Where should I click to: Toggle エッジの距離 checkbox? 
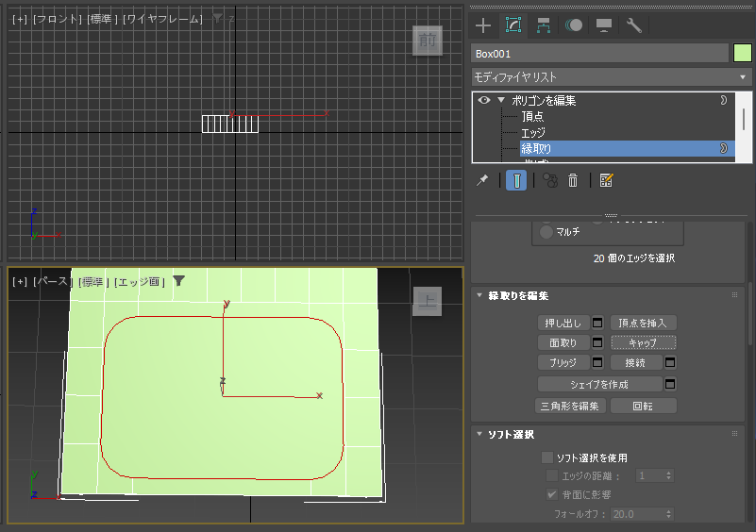pyautogui.click(x=552, y=475)
